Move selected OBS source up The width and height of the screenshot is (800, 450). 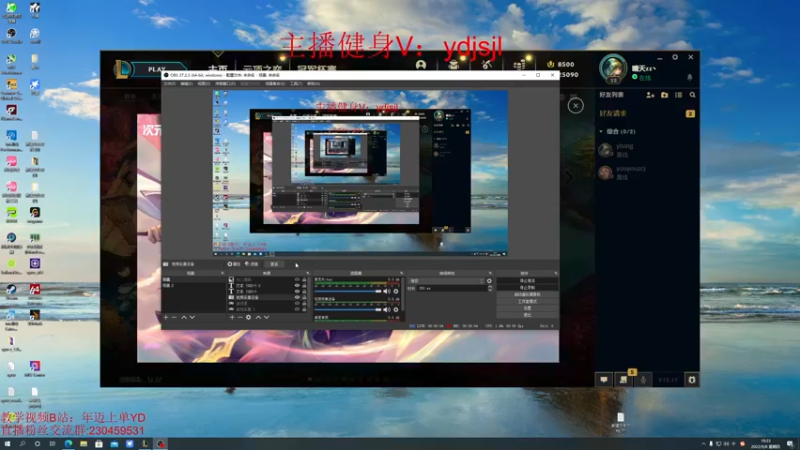[258, 317]
